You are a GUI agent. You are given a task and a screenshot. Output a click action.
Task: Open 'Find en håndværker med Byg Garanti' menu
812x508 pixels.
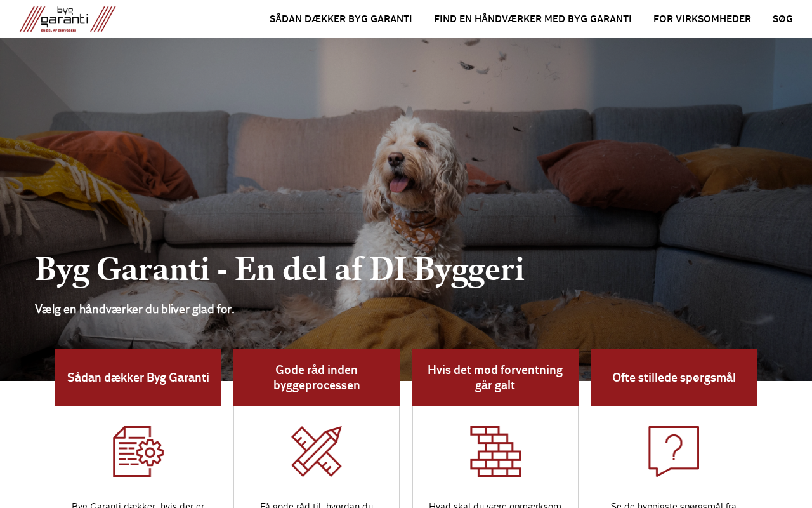533,19
